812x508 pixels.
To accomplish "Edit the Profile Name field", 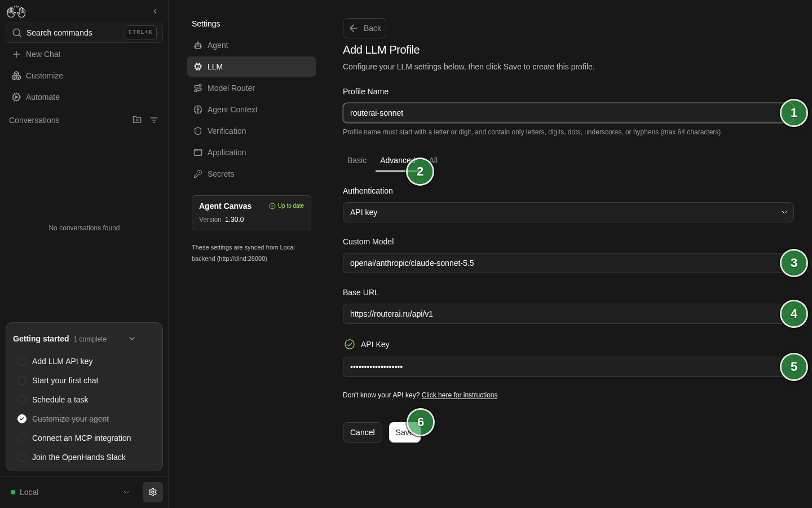I will [x=568, y=113].
